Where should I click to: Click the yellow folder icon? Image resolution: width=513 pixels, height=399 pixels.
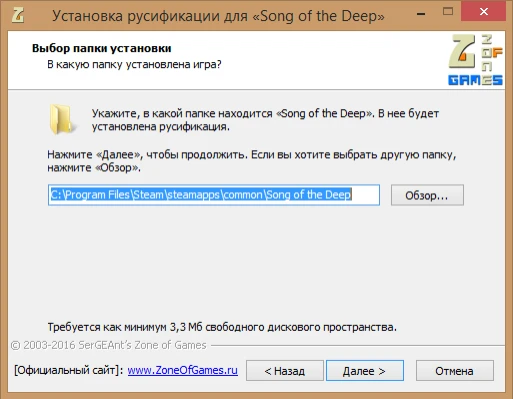62,119
